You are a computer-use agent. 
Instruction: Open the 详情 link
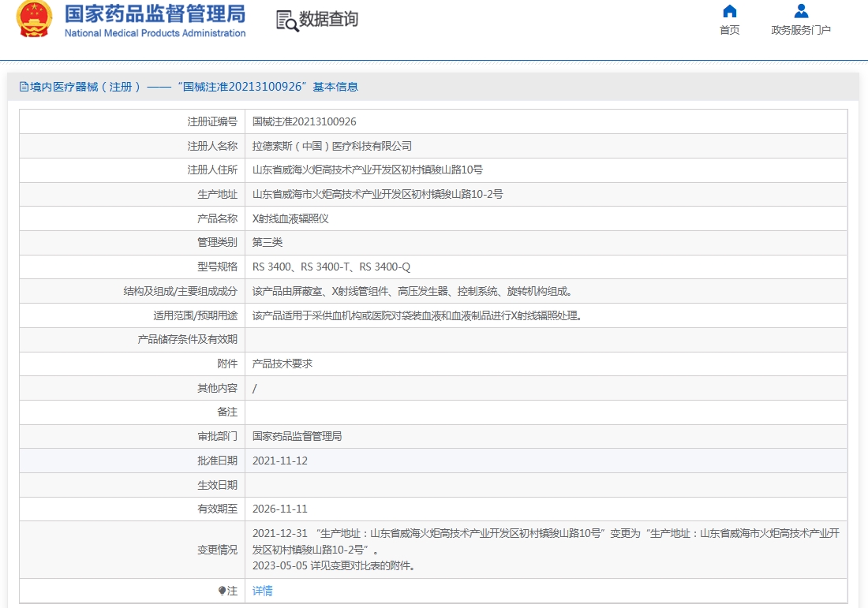click(x=263, y=591)
